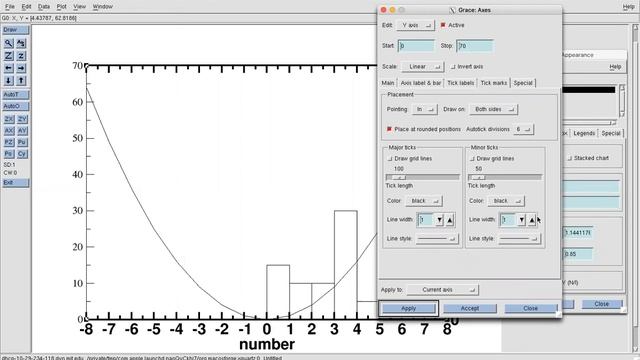640x360 pixels.
Task: Click the ZX zoom-X tool
Action: 9,119
